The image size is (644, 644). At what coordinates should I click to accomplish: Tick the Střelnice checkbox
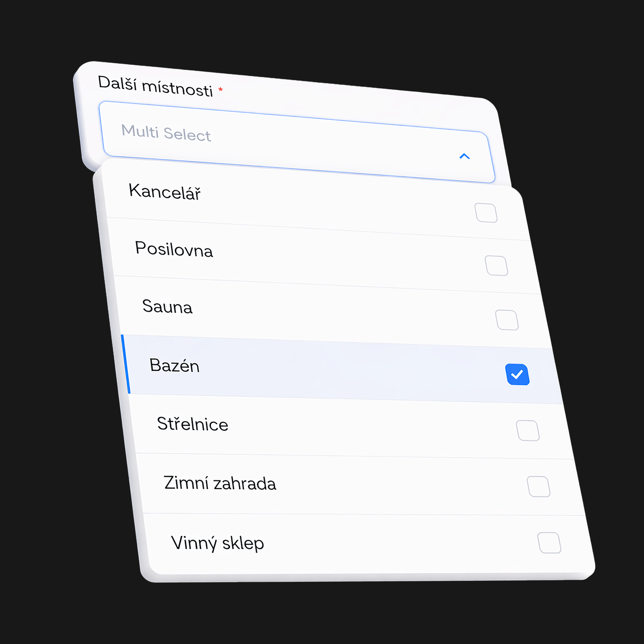coord(528,430)
